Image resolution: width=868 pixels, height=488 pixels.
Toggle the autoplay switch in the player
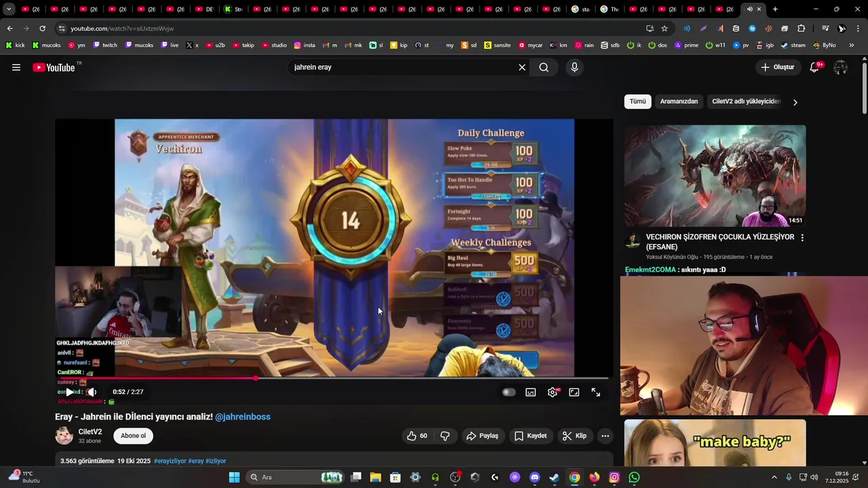(x=509, y=392)
